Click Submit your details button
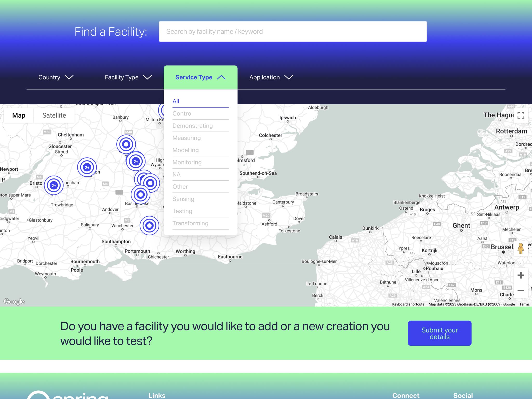The image size is (532, 399). (440, 333)
